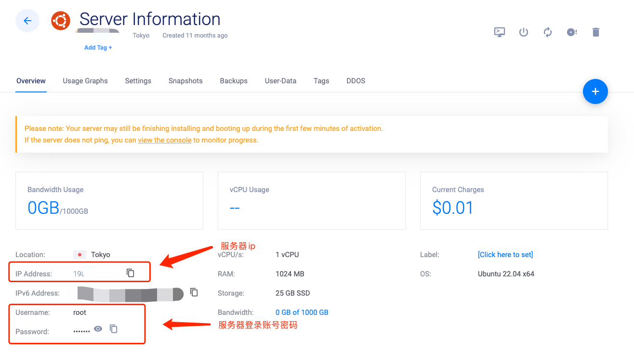Restart the server
The width and height of the screenshot is (634, 364).
click(x=548, y=32)
